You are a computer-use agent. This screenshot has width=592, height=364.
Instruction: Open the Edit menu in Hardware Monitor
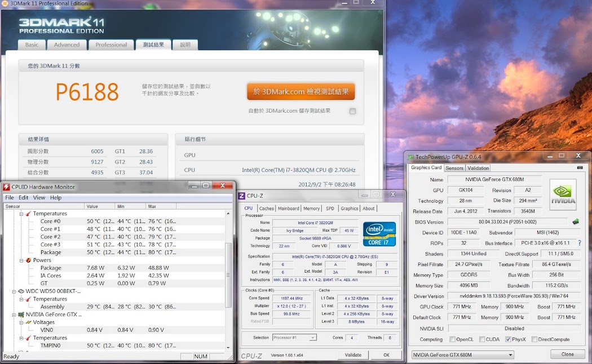point(24,198)
